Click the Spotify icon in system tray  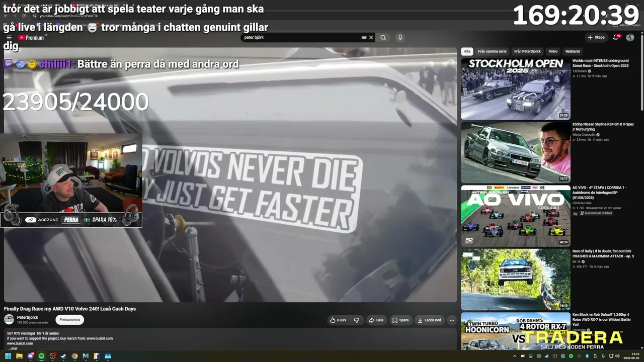pos(571,356)
